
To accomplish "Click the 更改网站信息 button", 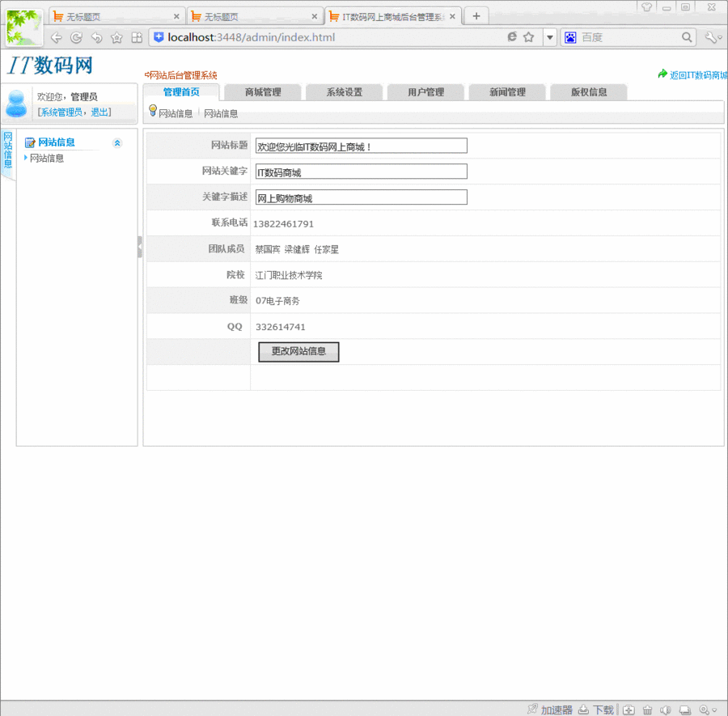I will click(x=298, y=352).
